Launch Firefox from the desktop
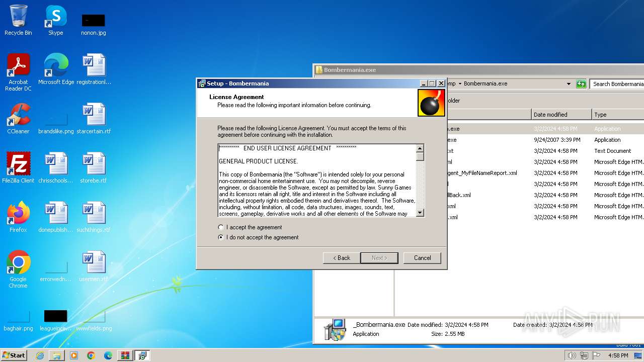Viewport: 644px width, 362px height. [x=18, y=217]
